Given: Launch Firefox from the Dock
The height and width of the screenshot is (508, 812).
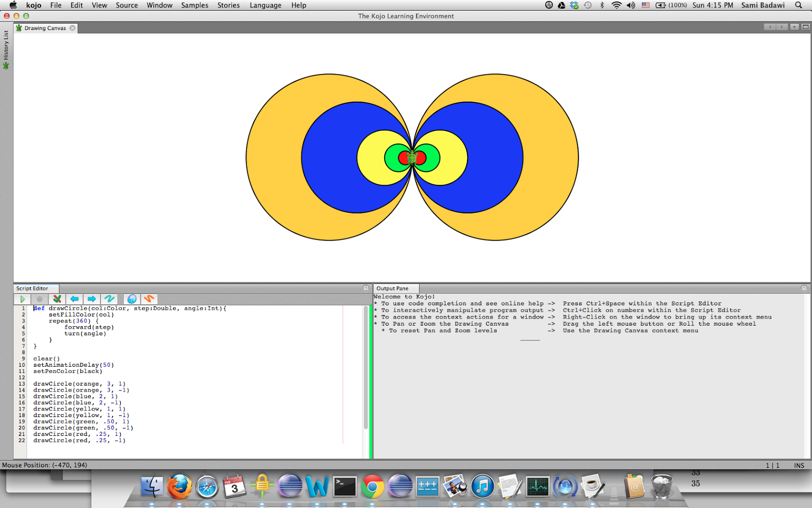Looking at the screenshot, I should click(x=180, y=487).
